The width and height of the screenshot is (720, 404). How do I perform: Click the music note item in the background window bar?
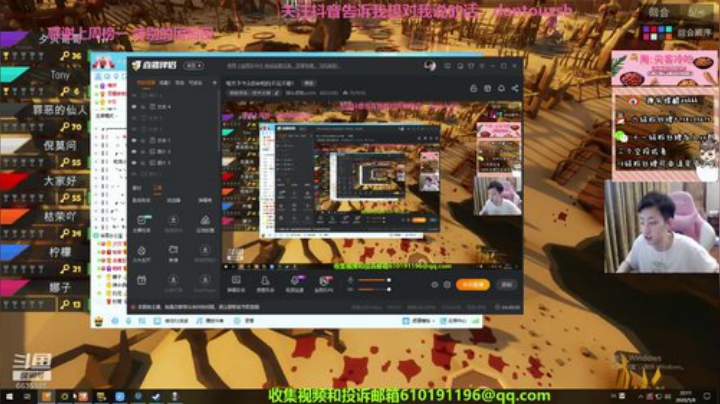click(x=211, y=321)
